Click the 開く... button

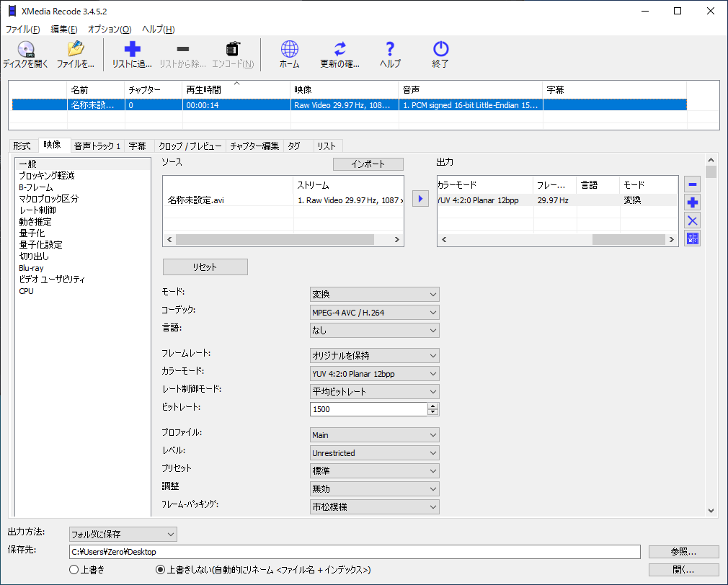tap(683, 570)
